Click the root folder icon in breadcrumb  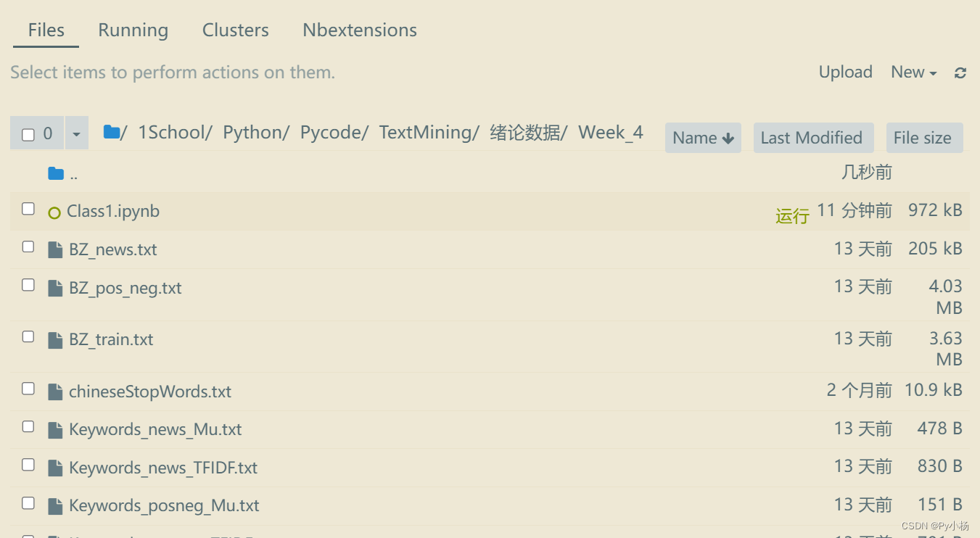(112, 132)
